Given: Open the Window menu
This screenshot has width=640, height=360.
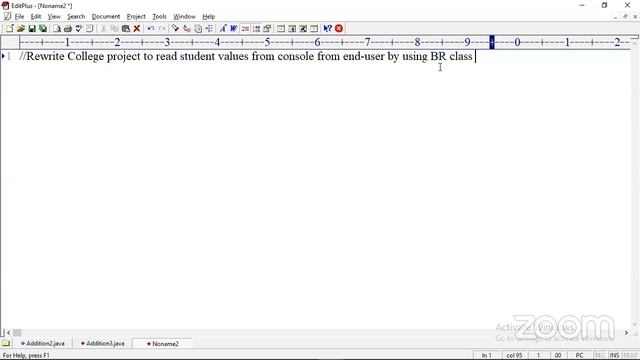Looking at the screenshot, I should (184, 17).
